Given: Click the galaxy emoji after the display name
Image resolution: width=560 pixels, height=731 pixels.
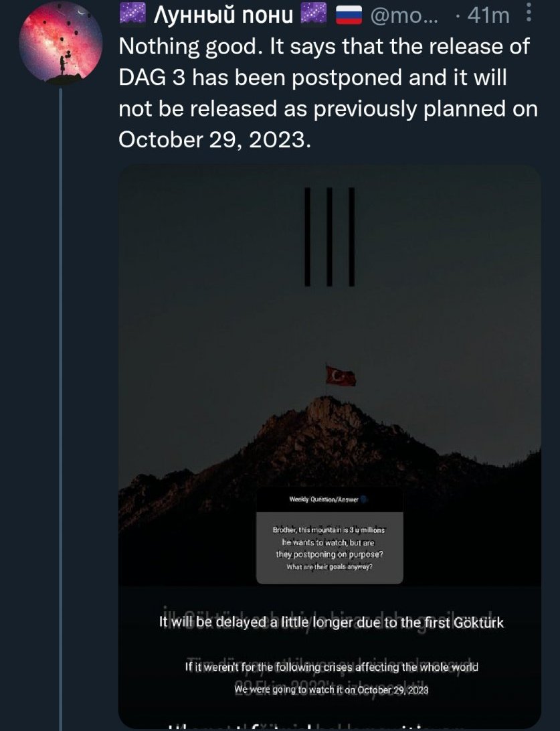Looking at the screenshot, I should tap(313, 14).
